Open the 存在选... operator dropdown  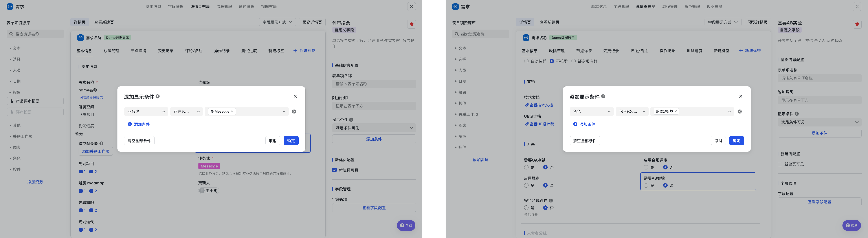pyautogui.click(x=186, y=111)
